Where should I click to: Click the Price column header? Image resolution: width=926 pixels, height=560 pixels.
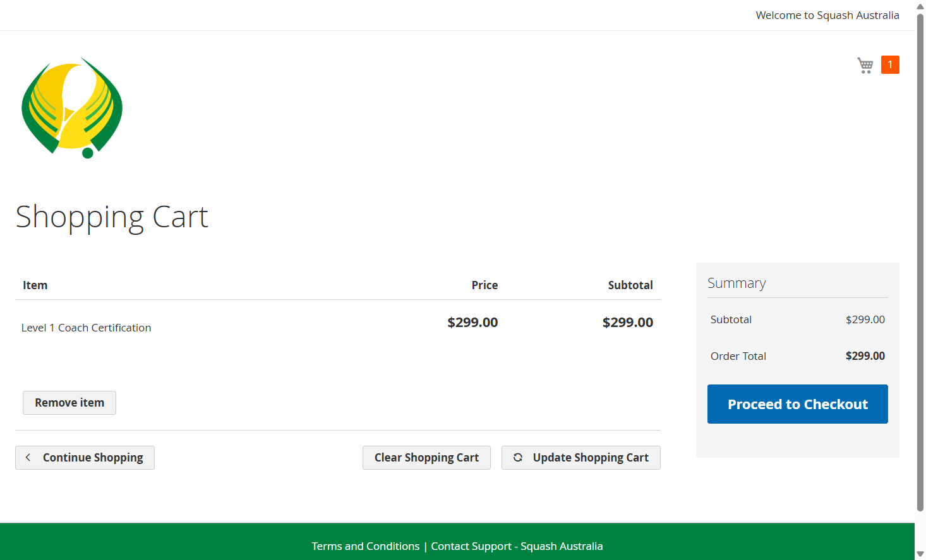tap(484, 285)
